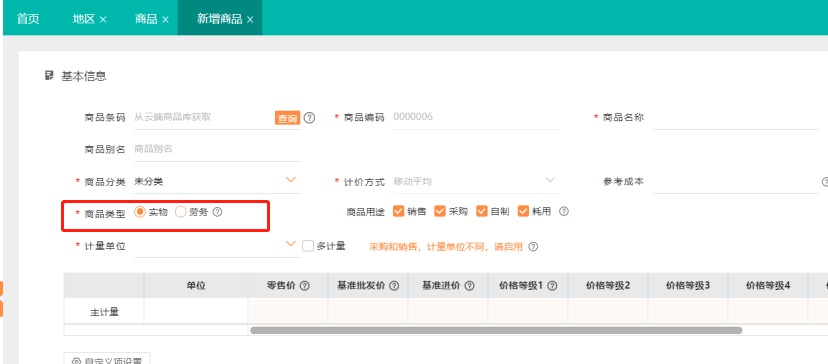Uncheck the 销售 usage checkbox
This screenshot has height=364, width=828.
(x=399, y=211)
